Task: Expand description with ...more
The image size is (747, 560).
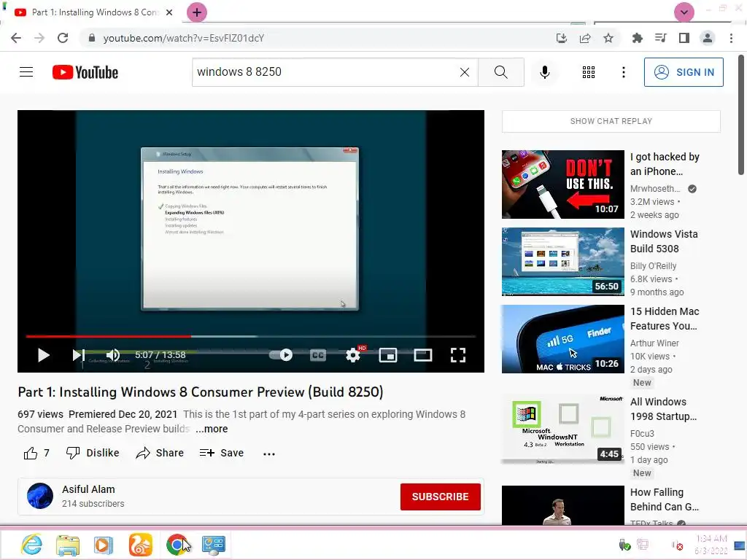Action: coord(212,429)
